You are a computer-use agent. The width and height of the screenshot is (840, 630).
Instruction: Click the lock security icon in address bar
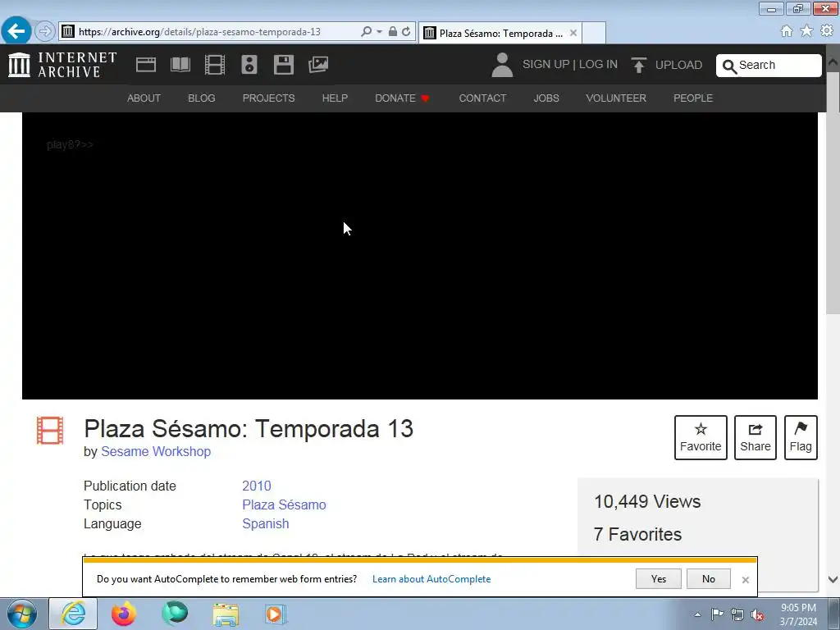(393, 32)
